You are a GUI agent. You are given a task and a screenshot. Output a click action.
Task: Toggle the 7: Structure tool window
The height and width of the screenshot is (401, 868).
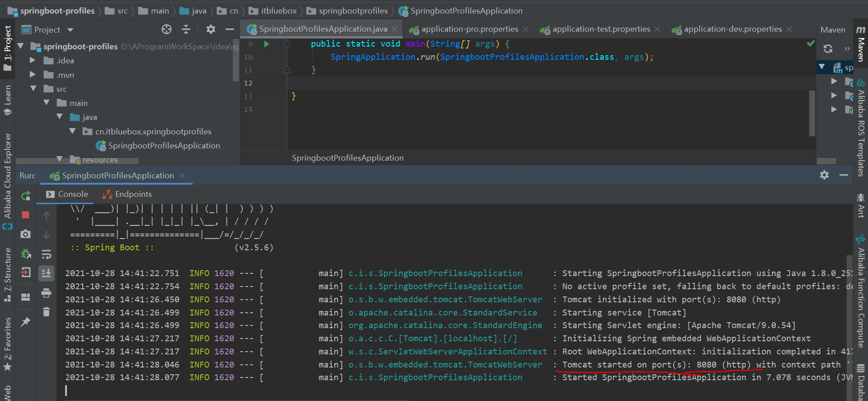click(8, 275)
